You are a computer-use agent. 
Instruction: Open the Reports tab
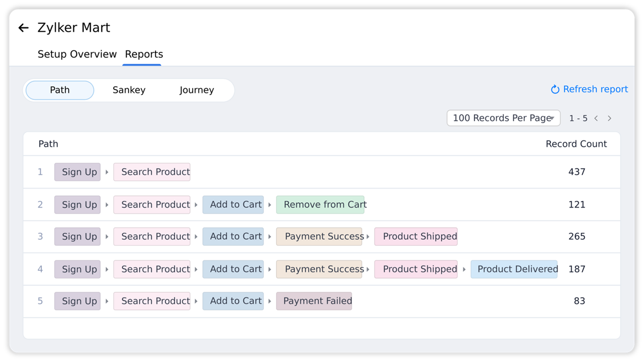[x=144, y=54]
